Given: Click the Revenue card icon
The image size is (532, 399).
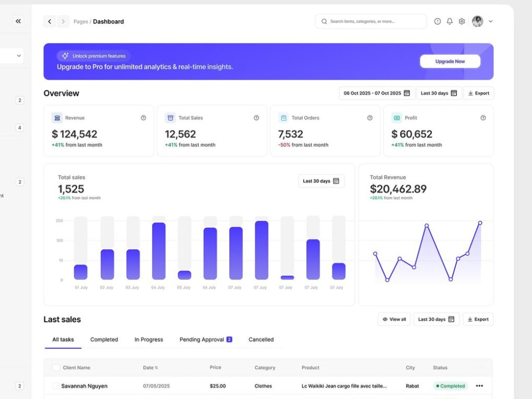Looking at the screenshot, I should pyautogui.click(x=57, y=118).
